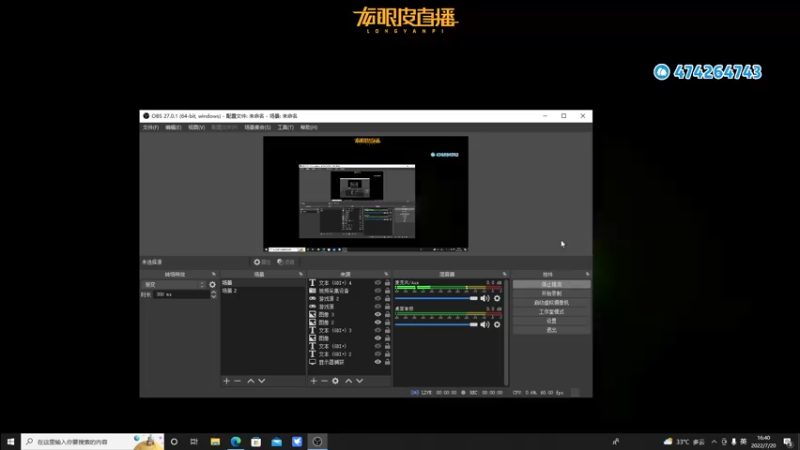This screenshot has width=800, height=450.
Task: Open the 场景集合(S) menu
Action: (x=258, y=128)
